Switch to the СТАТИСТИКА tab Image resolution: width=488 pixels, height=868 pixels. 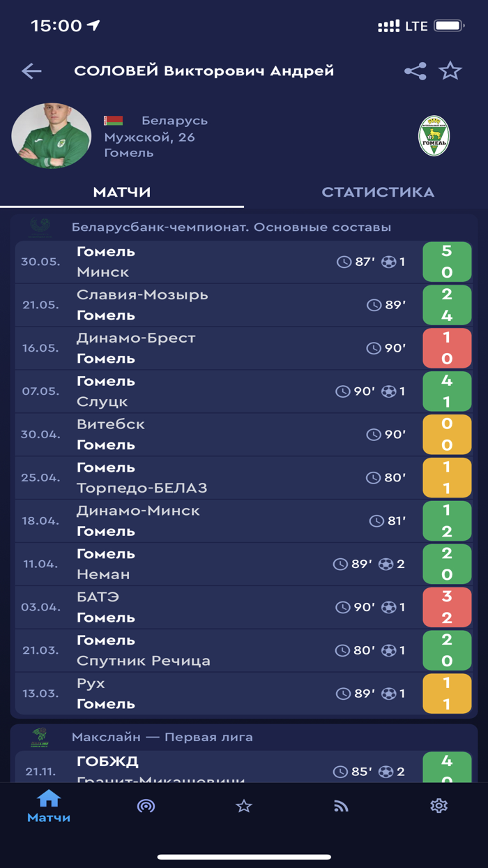click(377, 192)
